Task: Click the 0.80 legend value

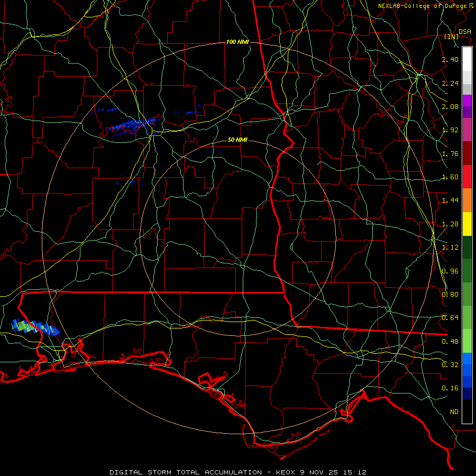Action: coord(450,295)
